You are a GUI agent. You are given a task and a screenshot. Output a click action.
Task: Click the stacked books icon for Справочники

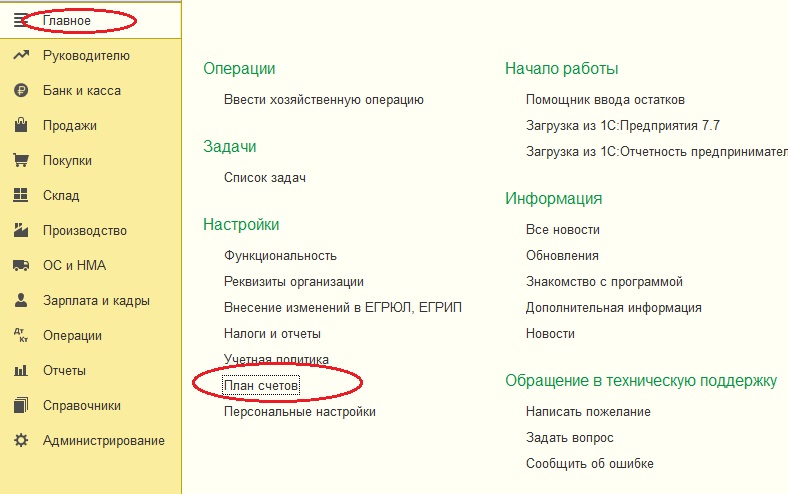pyautogui.click(x=21, y=405)
